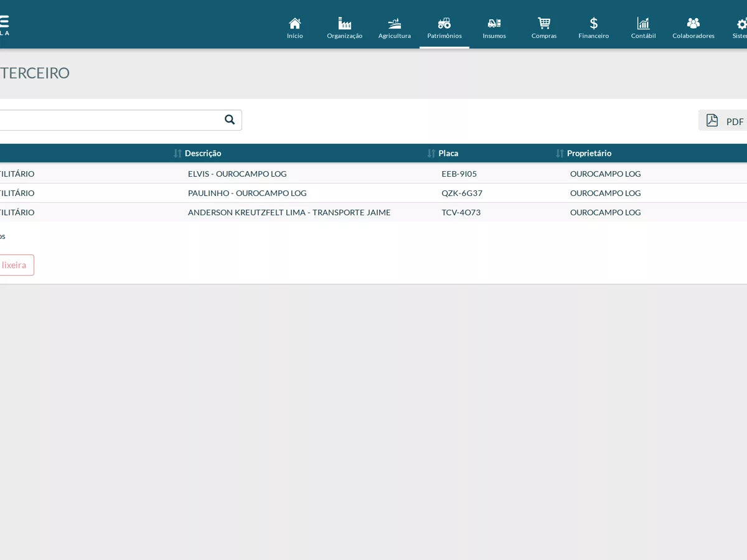This screenshot has width=747, height=560.
Task: Open the Agricultura field icon
Action: tap(395, 24)
